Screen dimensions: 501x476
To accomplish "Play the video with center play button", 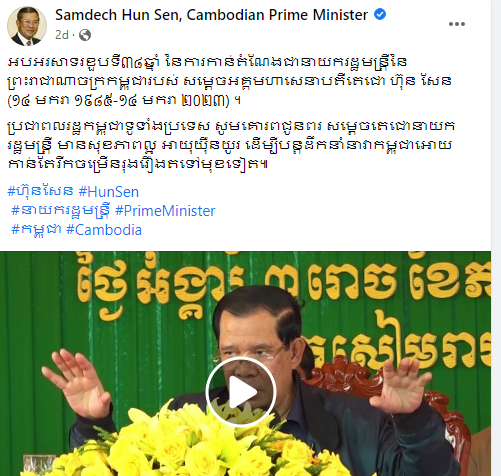I will pyautogui.click(x=240, y=392).
